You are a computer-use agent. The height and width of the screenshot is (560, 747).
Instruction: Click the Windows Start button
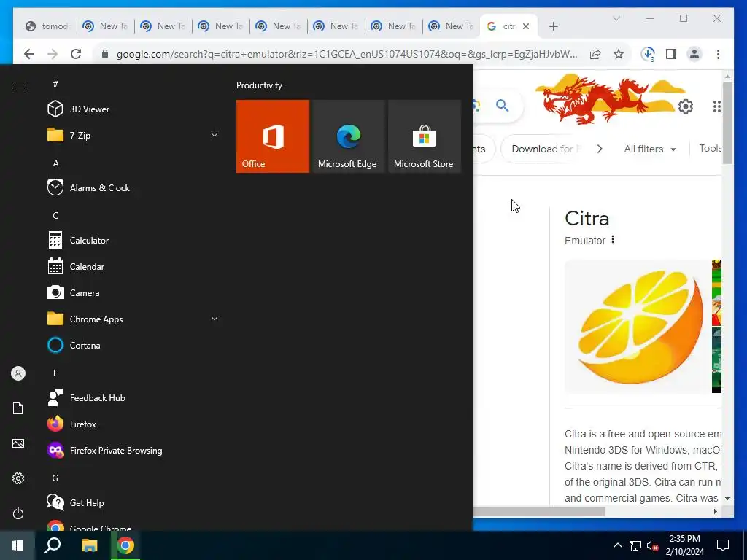[18, 545]
